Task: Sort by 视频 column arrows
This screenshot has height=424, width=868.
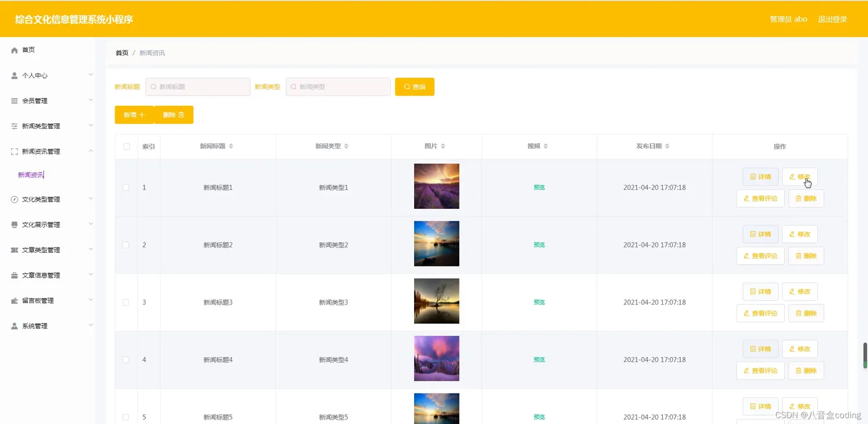Action: (546, 146)
